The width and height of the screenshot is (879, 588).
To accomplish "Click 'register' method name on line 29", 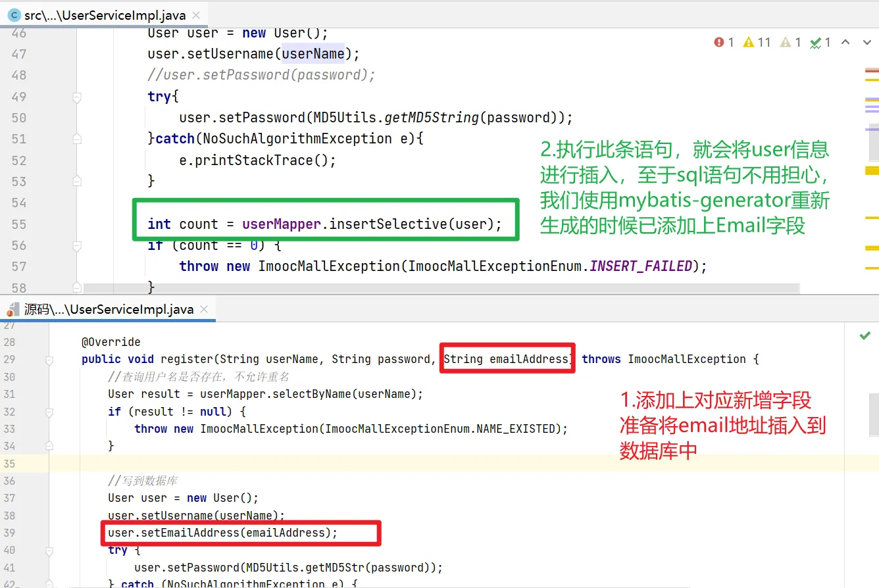I will pyautogui.click(x=187, y=359).
